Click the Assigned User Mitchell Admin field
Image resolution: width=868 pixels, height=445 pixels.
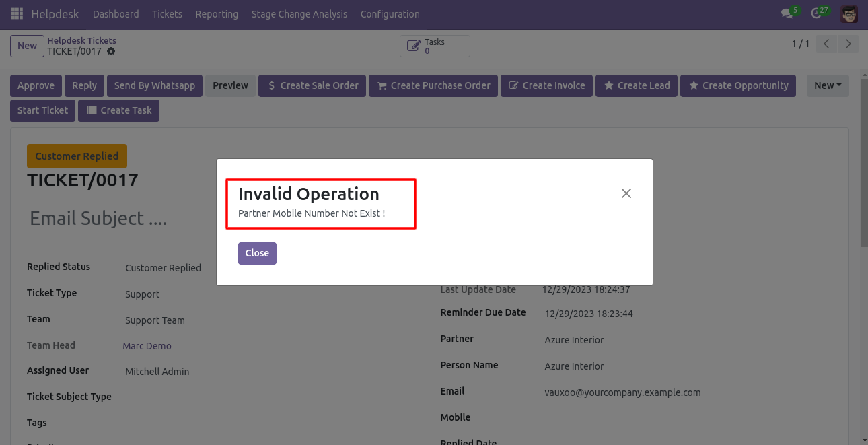click(x=157, y=372)
